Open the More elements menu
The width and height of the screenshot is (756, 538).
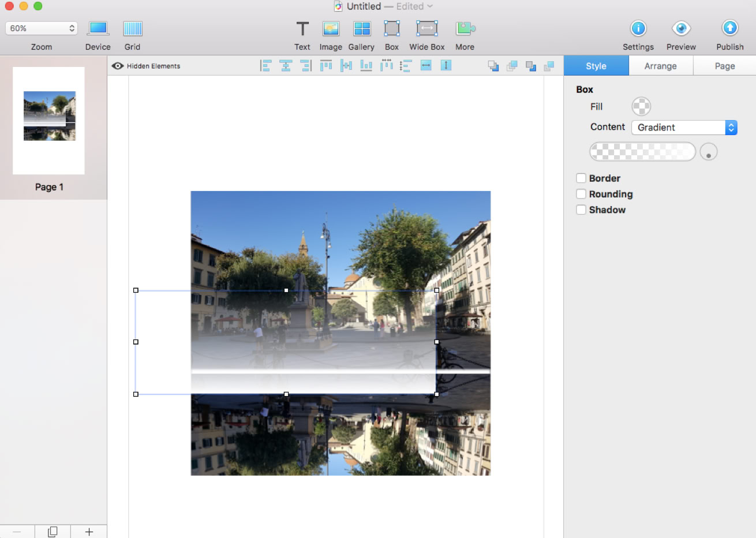click(x=465, y=29)
